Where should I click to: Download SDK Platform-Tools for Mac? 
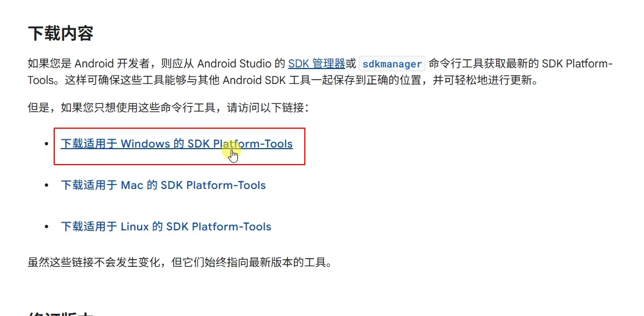163,185
